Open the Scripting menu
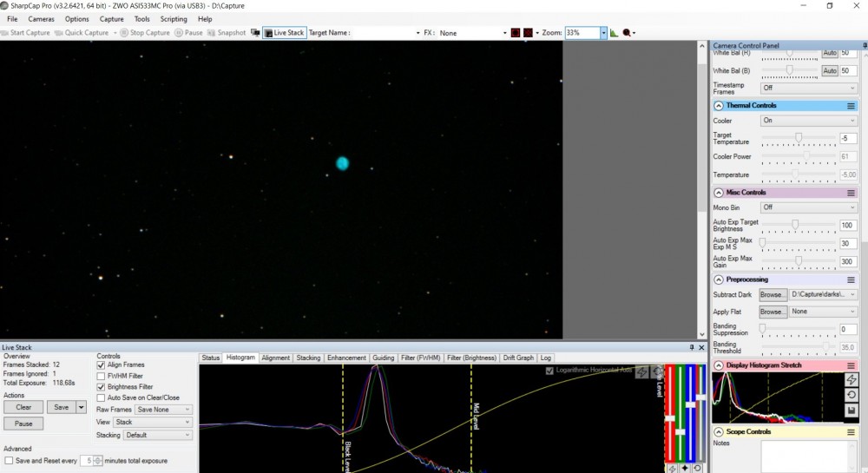Viewport: 868px width, 473px height. pos(174,19)
